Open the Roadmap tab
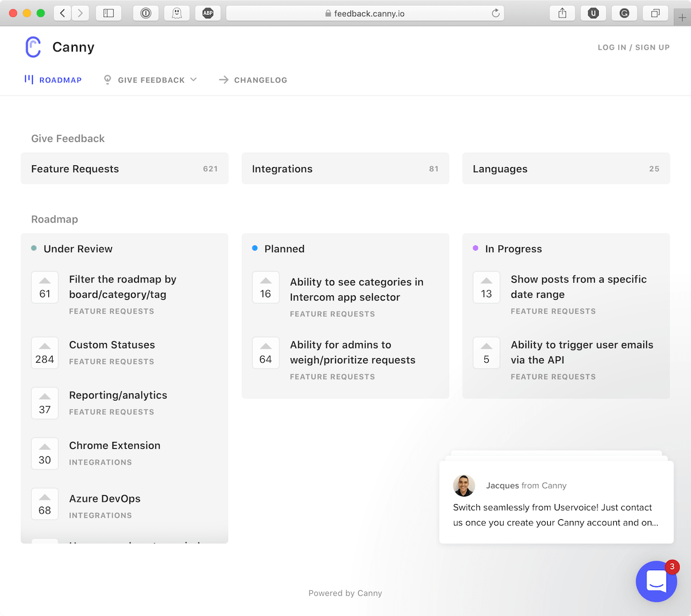Screen dimensions: 691x616 tap(53, 80)
